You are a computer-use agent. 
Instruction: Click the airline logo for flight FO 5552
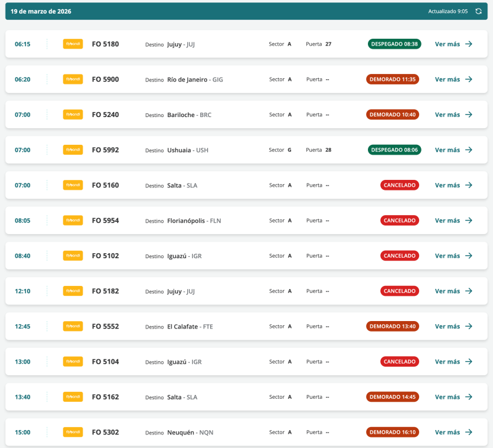pos(73,326)
